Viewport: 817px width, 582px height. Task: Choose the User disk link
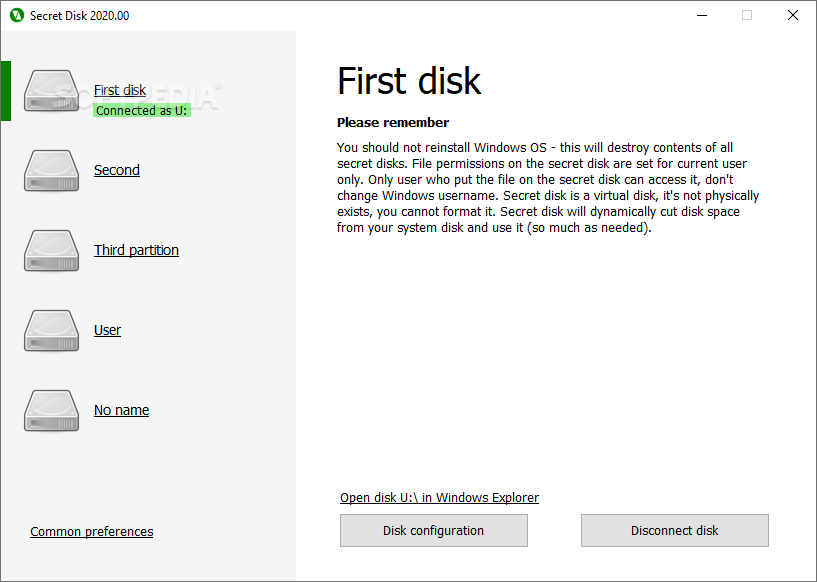coord(107,330)
